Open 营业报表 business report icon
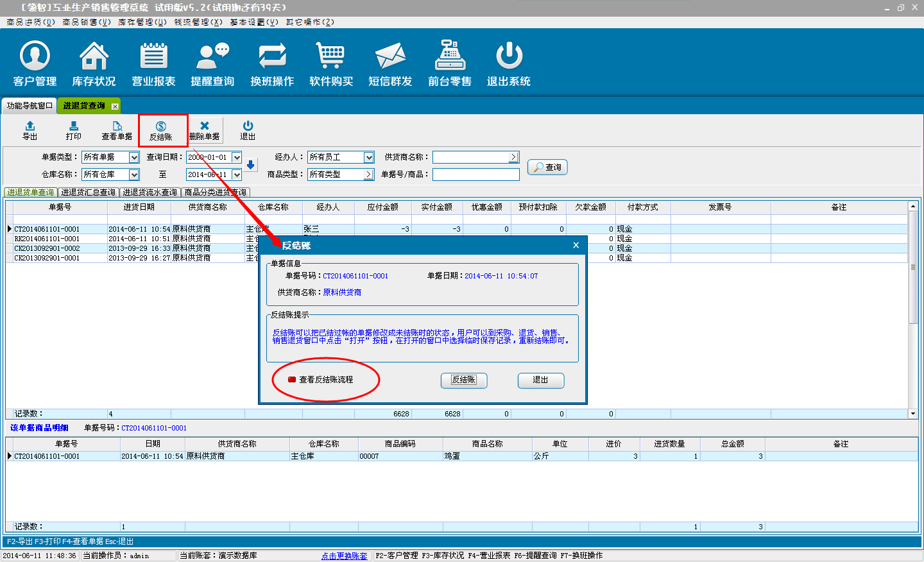Viewport: 924px width, 562px height. [153, 64]
